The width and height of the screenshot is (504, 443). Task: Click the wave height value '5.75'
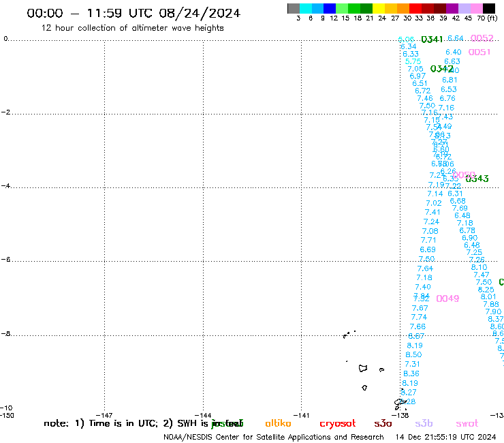413,61
